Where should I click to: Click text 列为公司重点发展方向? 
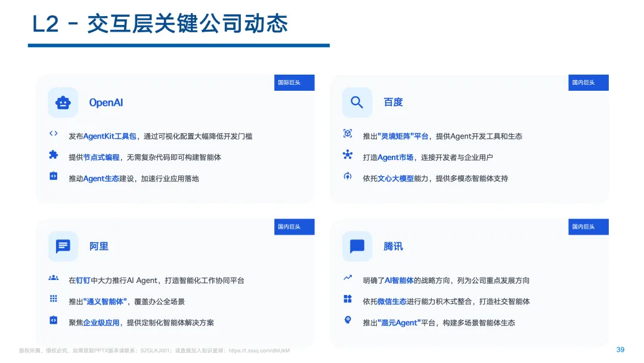point(493,281)
